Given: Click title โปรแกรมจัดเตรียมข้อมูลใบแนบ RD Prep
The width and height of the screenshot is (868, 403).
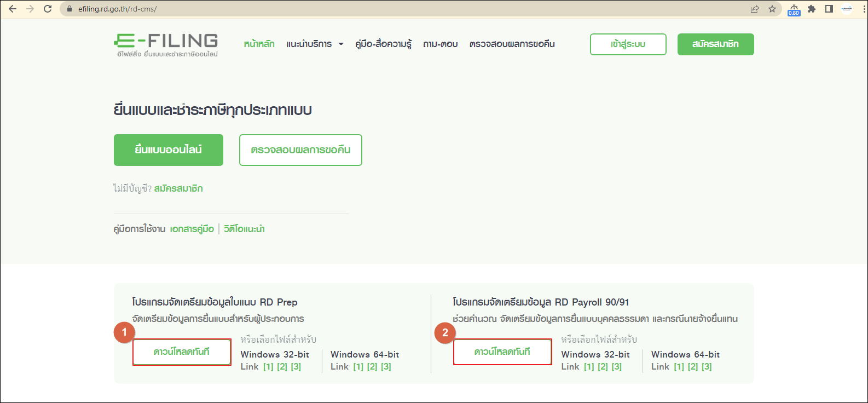Looking at the screenshot, I should click(x=215, y=302).
